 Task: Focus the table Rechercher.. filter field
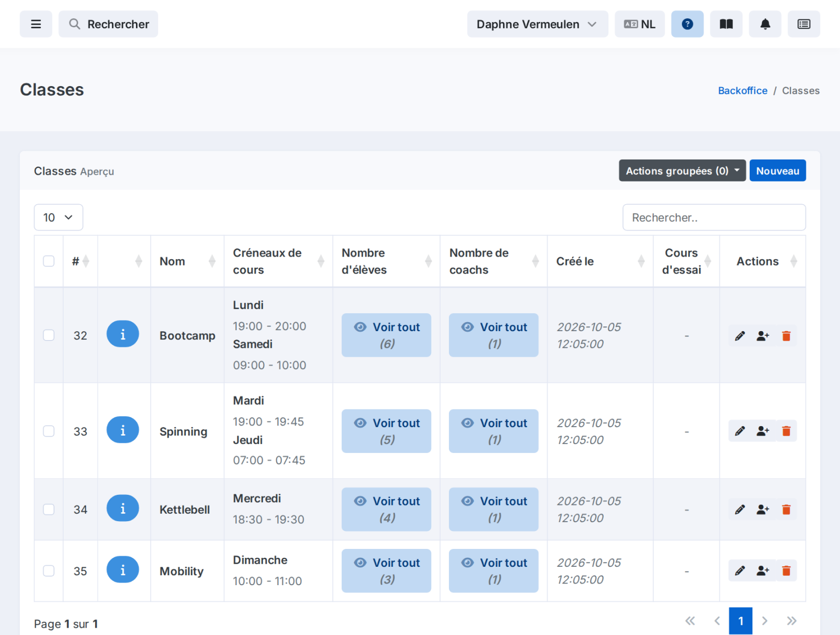click(x=714, y=217)
